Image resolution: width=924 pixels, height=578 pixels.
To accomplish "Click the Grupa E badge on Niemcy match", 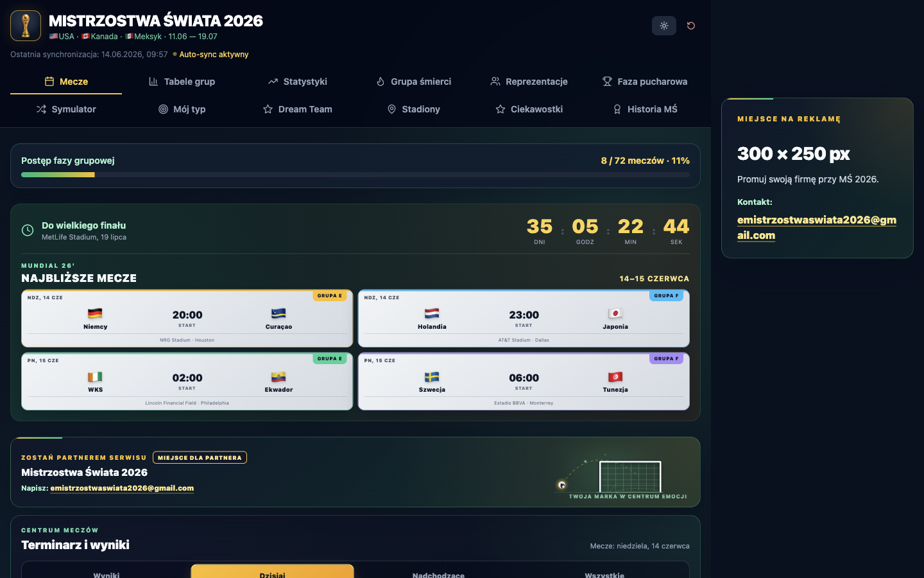I will pyautogui.click(x=330, y=296).
